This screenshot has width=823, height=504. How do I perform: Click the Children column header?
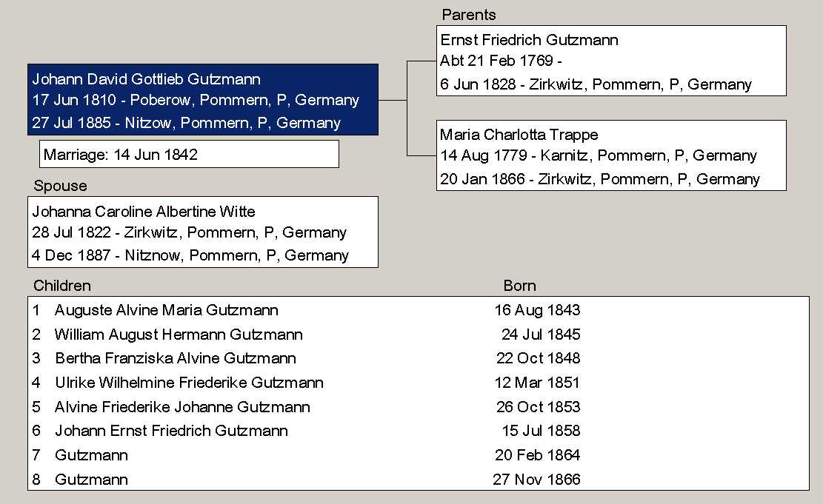(x=62, y=286)
